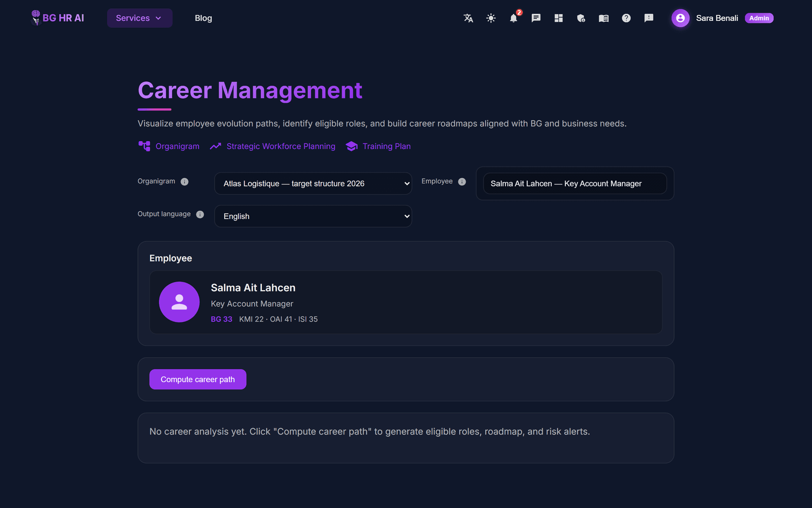The width and height of the screenshot is (812, 508).
Task: Click the Employee search field
Action: (x=575, y=183)
